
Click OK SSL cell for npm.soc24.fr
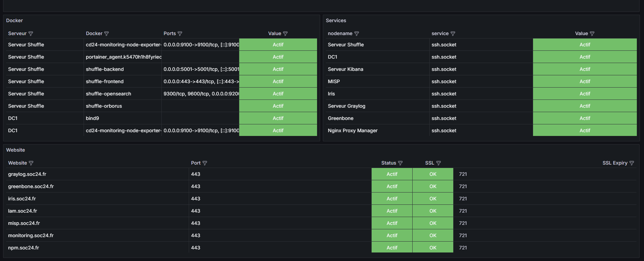tap(433, 248)
